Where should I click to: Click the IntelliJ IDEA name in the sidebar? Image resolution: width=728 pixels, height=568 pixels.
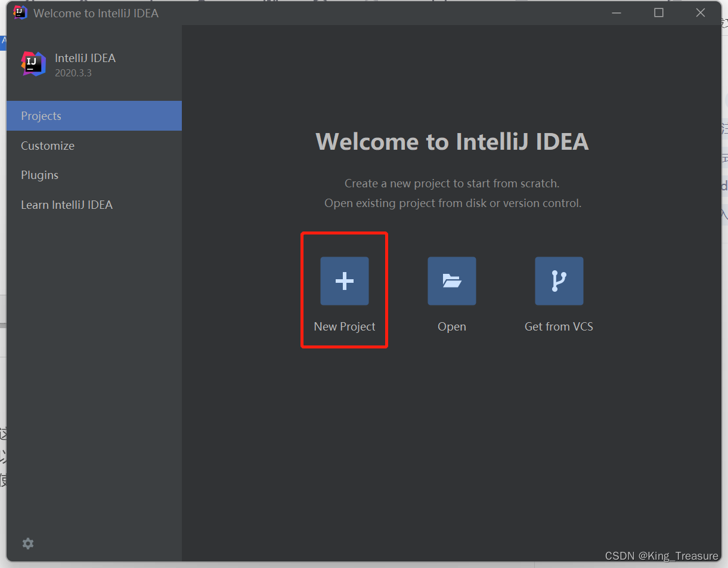tap(85, 58)
